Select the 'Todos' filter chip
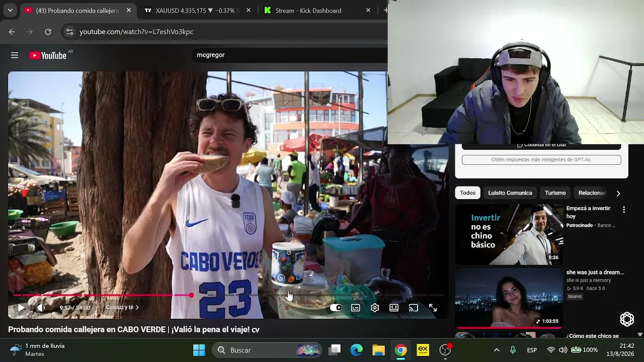The width and height of the screenshot is (644, 362). [x=467, y=193]
